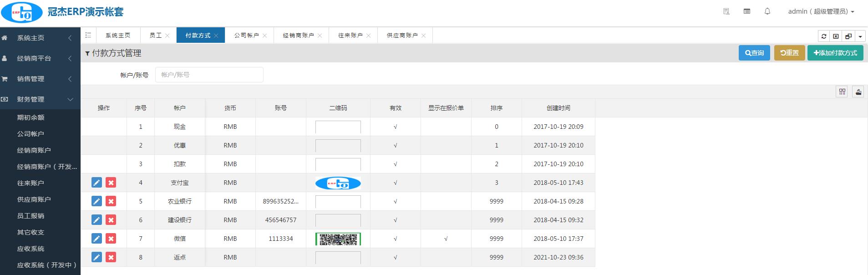Click the 帐户/账号 input field

coord(209,75)
